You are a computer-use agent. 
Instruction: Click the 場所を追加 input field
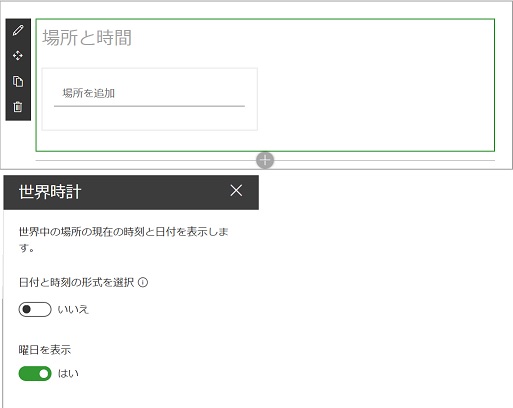point(149,93)
